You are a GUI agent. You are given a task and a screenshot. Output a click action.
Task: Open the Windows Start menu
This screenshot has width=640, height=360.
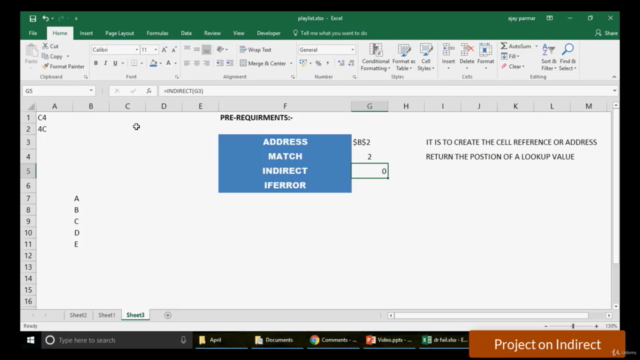31,340
